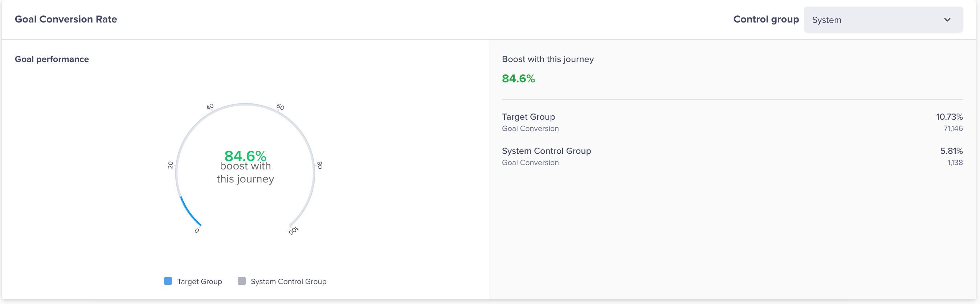The height and width of the screenshot is (304, 980).
Task: Click the Target Group legend label
Action: tap(199, 282)
